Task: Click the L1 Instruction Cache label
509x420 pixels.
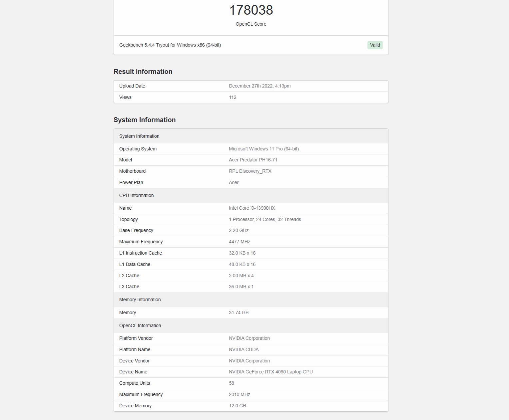Action: pos(141,253)
